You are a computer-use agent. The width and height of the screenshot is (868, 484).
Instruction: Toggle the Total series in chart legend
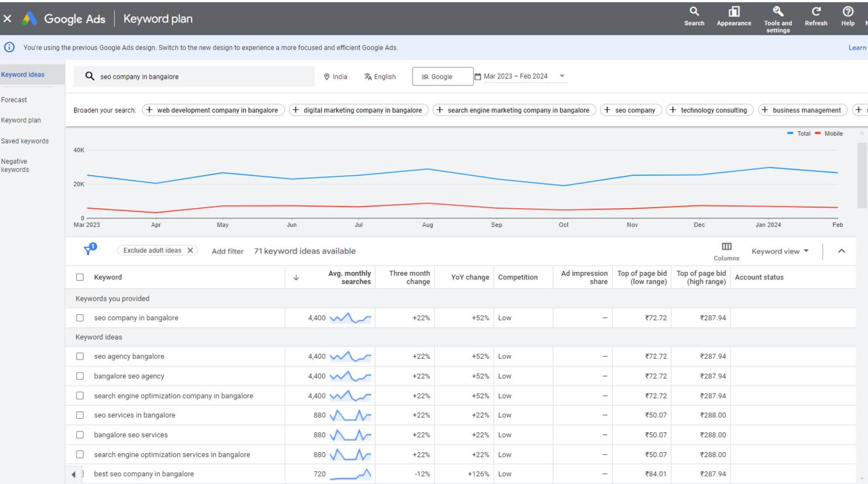[x=799, y=134]
